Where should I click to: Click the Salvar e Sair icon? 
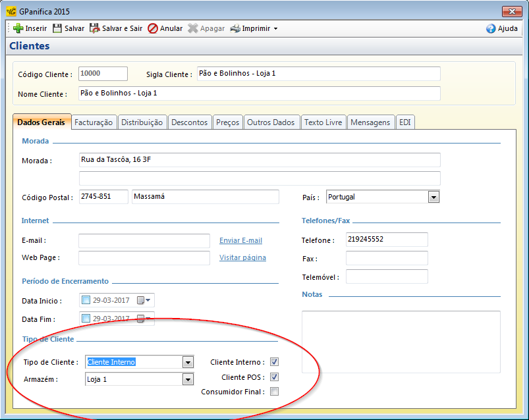(x=95, y=28)
